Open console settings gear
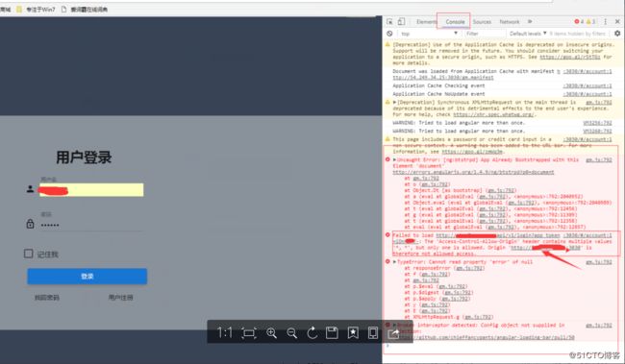The width and height of the screenshot is (625, 364). pyautogui.click(x=617, y=34)
